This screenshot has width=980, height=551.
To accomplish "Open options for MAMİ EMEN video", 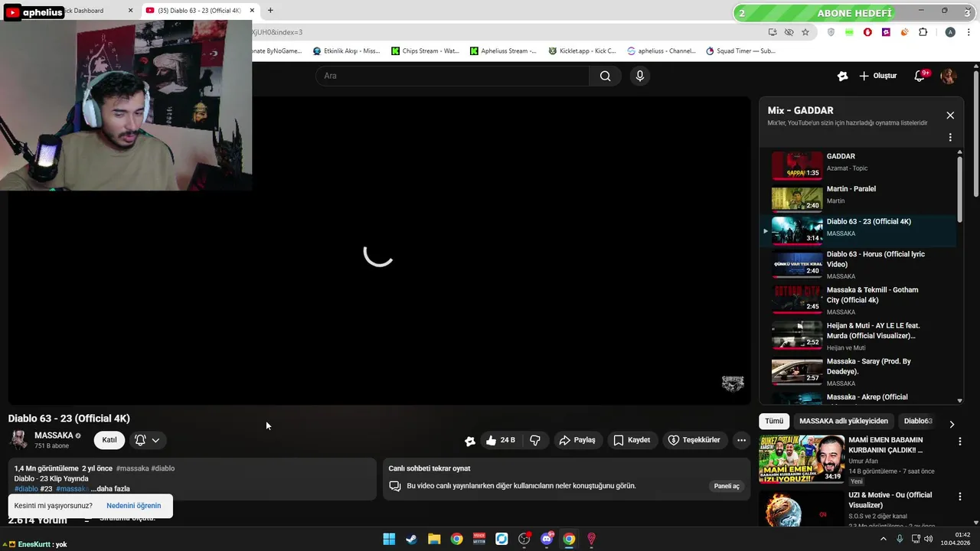I will [x=960, y=442].
